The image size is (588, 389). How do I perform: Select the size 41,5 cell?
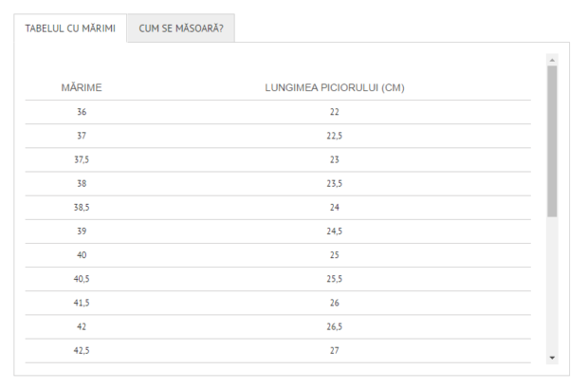point(82,303)
